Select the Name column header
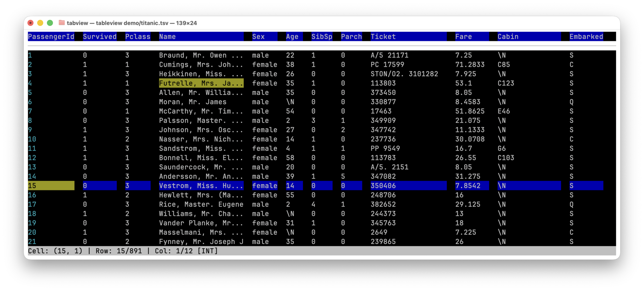644x291 pixels. 201,36
